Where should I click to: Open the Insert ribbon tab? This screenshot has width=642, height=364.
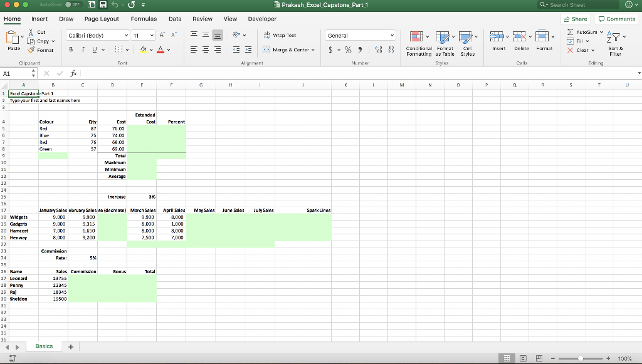click(39, 19)
